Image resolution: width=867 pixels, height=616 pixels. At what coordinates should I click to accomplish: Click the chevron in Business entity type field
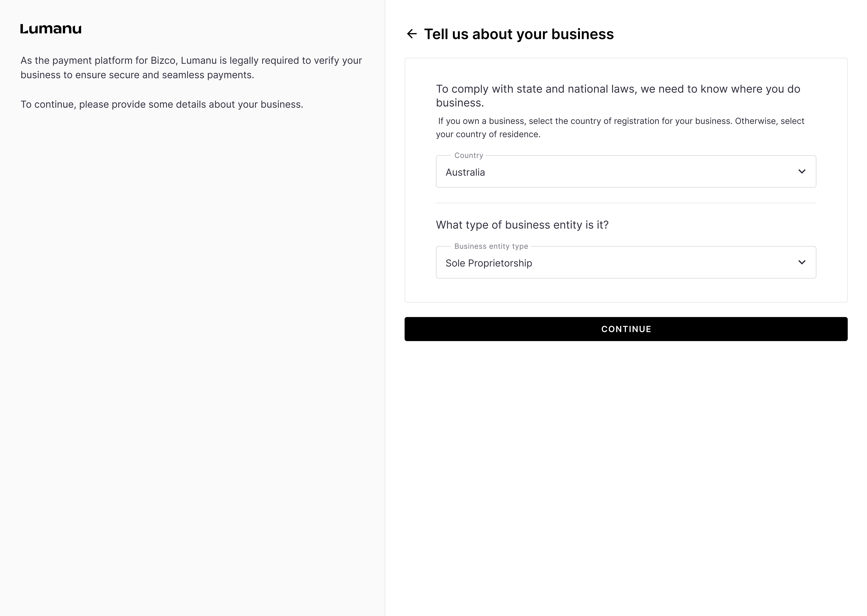(801, 262)
